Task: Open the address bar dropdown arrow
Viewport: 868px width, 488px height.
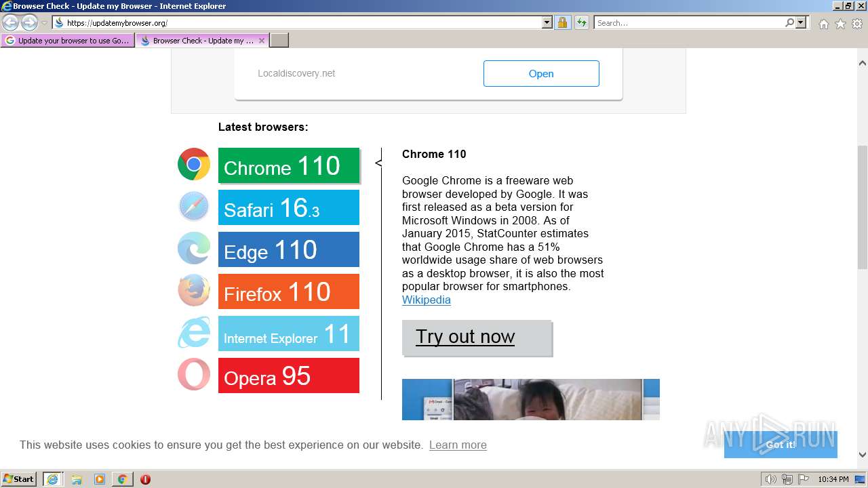Action: 547,22
